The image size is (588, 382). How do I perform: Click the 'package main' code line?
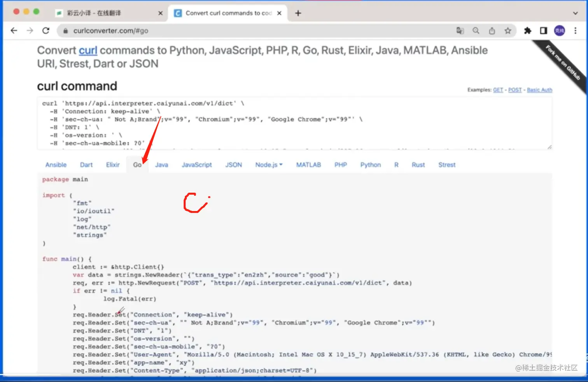[65, 180]
